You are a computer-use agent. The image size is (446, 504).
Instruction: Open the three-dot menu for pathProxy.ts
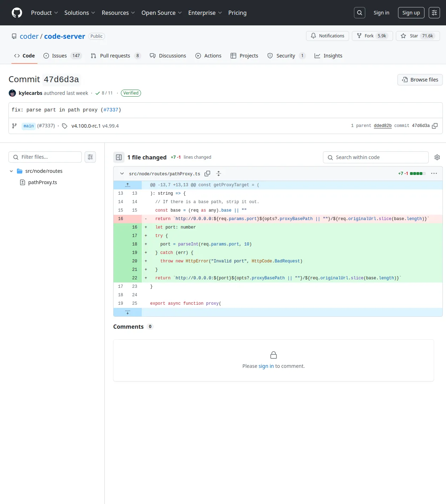pyautogui.click(x=434, y=174)
